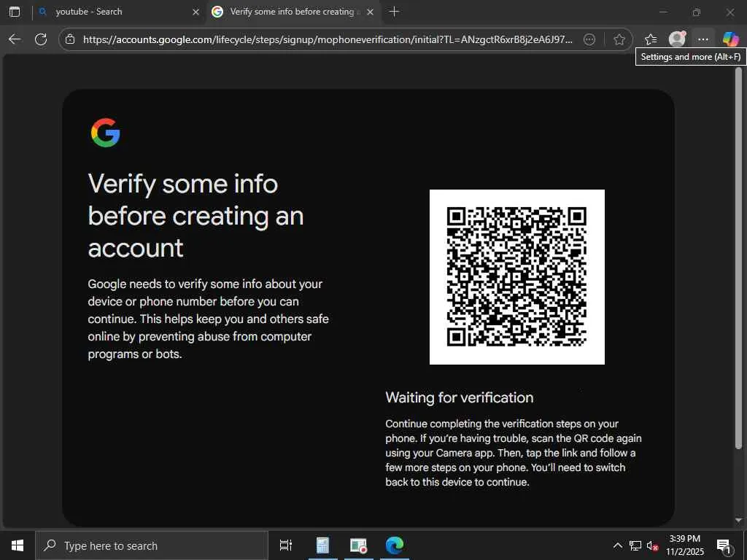
Task: Open Microsoft Edge from the taskbar
Action: [395, 545]
